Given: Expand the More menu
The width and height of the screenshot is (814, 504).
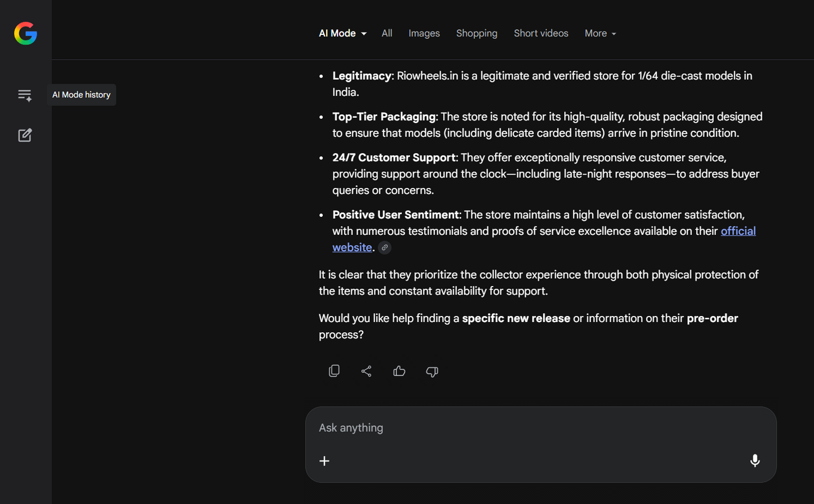Looking at the screenshot, I should point(600,33).
